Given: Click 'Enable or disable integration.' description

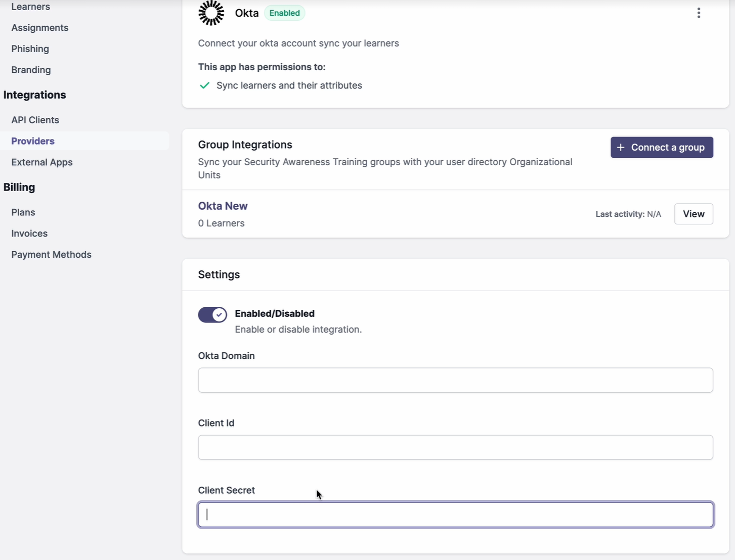Looking at the screenshot, I should coord(298,330).
